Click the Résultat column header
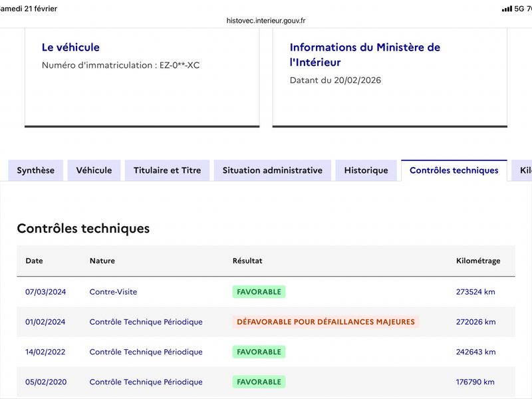532x399 pixels. tap(247, 261)
